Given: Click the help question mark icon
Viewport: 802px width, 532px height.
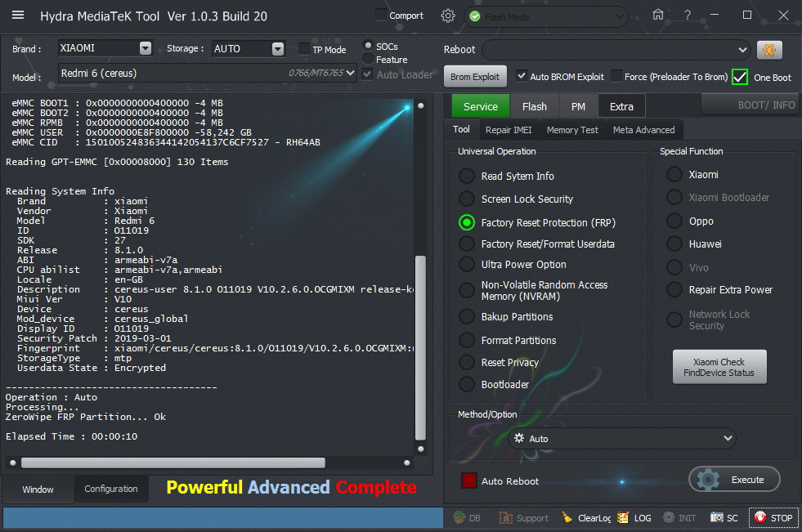Looking at the screenshot, I should click(x=688, y=16).
